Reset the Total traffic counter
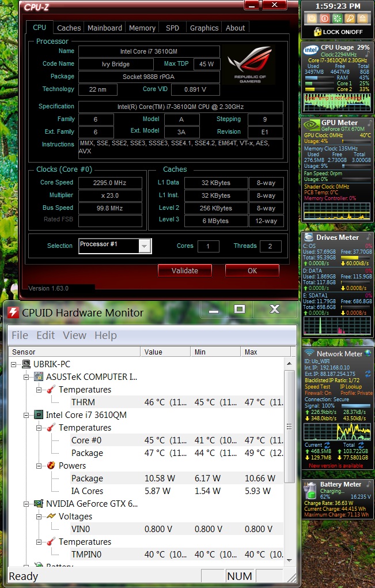The height and width of the screenshot is (588, 375). pyautogui.click(x=362, y=445)
